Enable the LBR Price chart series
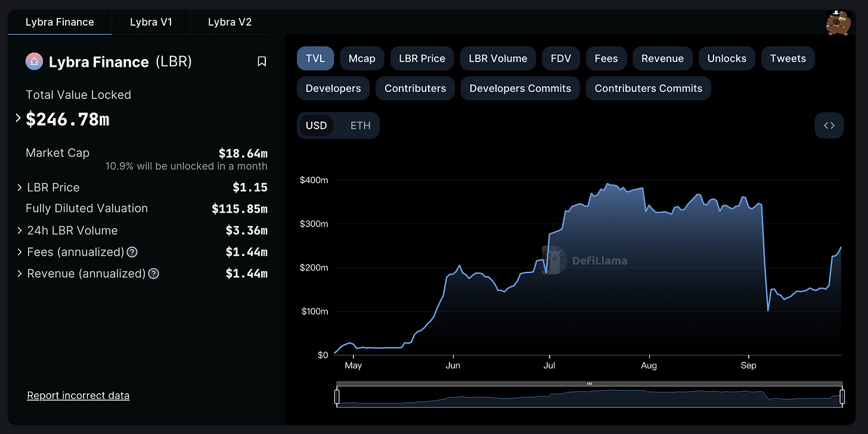Image resolution: width=868 pixels, height=434 pixels. point(422,58)
